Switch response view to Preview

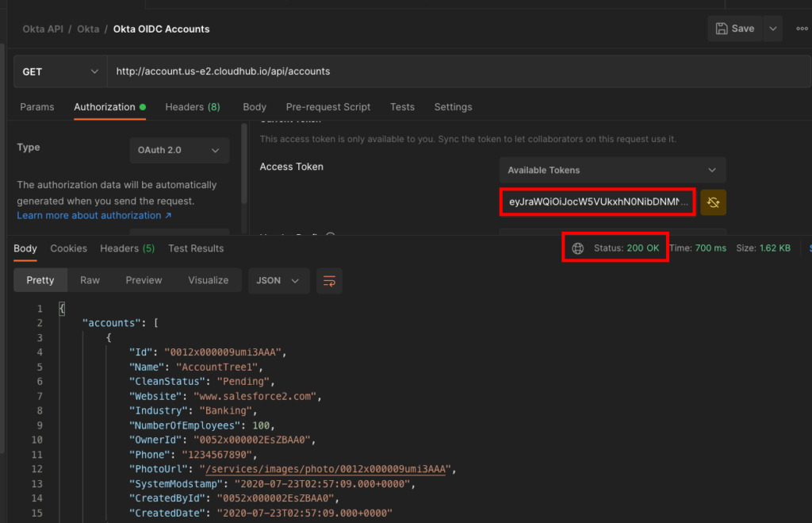coord(144,280)
